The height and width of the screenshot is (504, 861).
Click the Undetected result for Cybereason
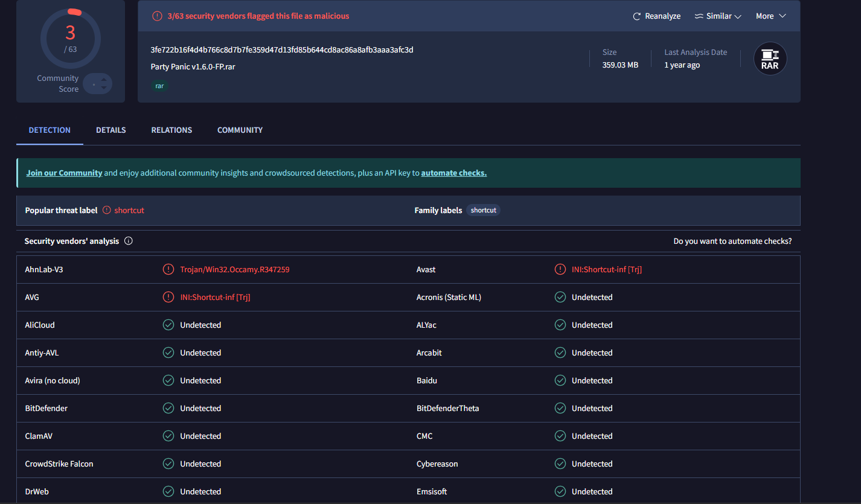pos(592,464)
